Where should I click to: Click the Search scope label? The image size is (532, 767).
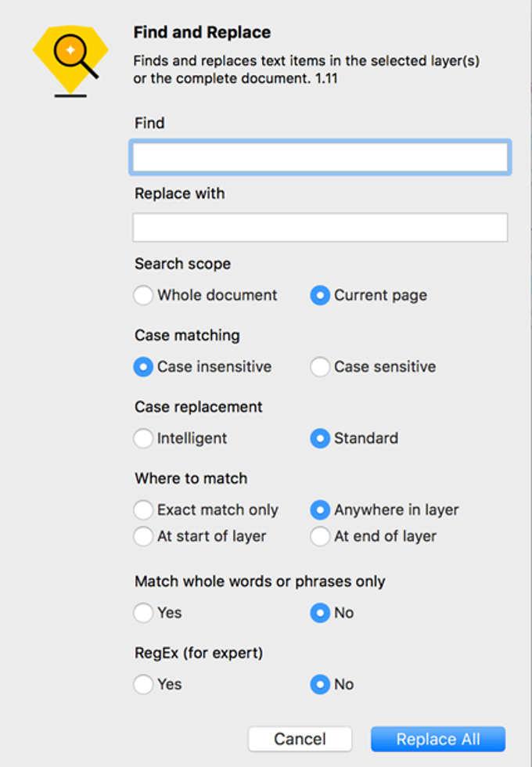(183, 265)
